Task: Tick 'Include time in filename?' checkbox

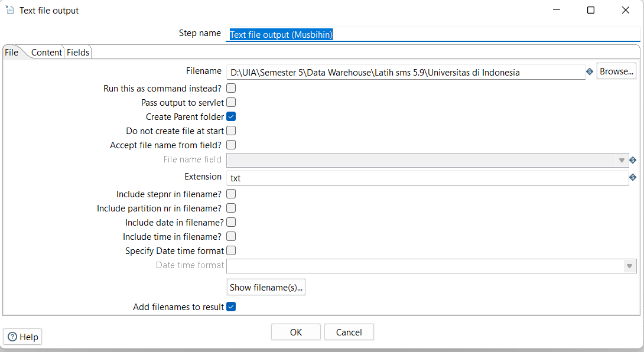Action: coord(231,237)
